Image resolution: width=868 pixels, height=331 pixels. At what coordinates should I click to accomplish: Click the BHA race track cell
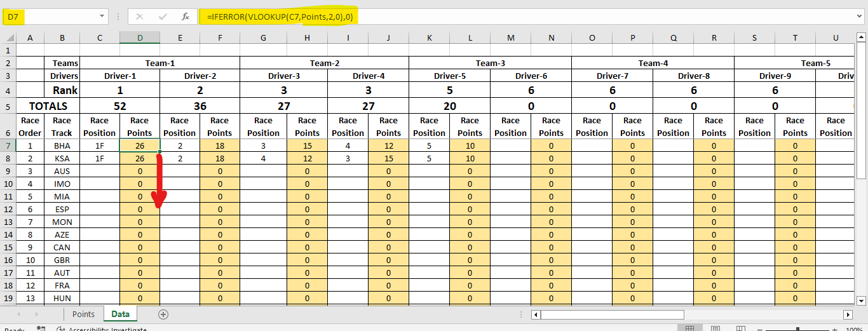(62, 145)
